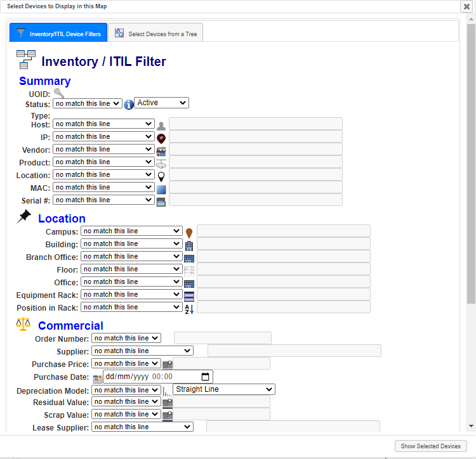Viewport: 476px width, 459px height.
Task: Click the Residual Value calculator icon
Action: pos(168,403)
